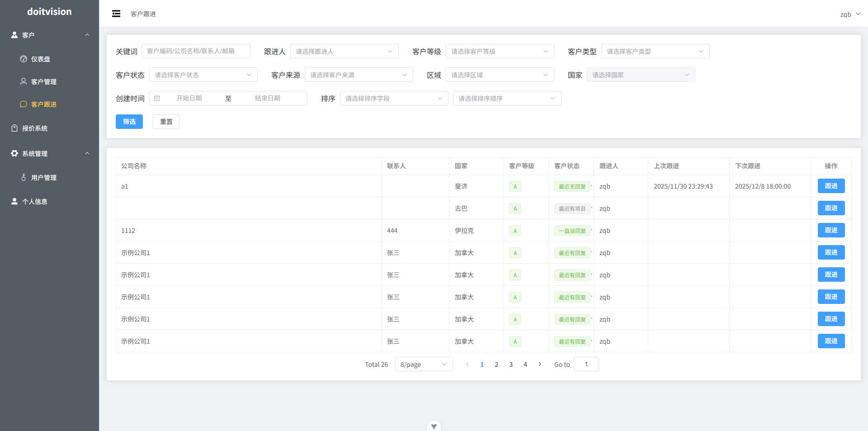Click the 用户管理 icon

coord(24,177)
